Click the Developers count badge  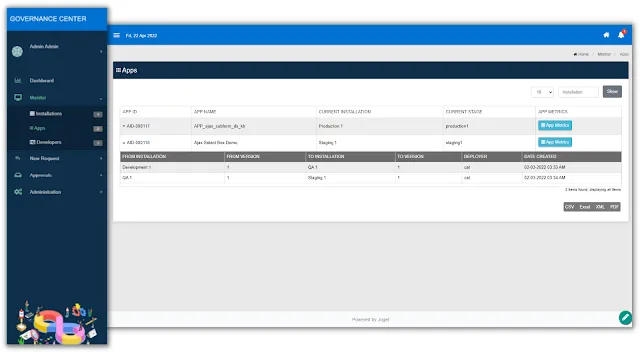coord(98,143)
